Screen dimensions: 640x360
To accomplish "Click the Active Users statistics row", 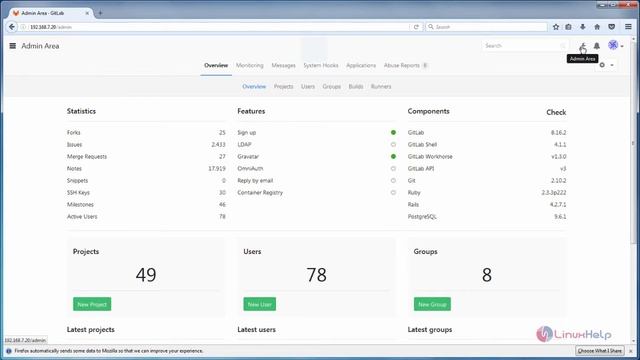I will coord(146,216).
